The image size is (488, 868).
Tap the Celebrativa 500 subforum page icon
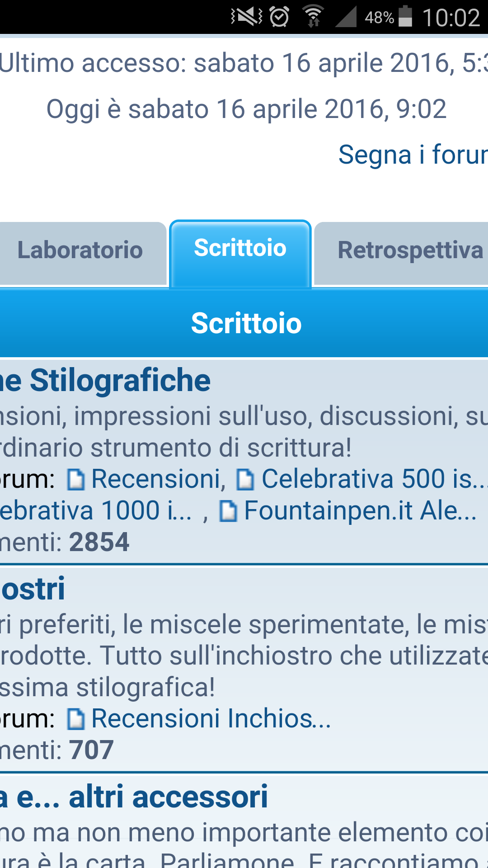(245, 480)
